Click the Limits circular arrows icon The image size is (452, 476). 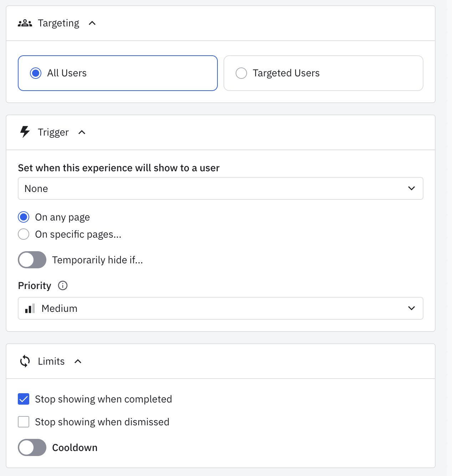pos(25,361)
